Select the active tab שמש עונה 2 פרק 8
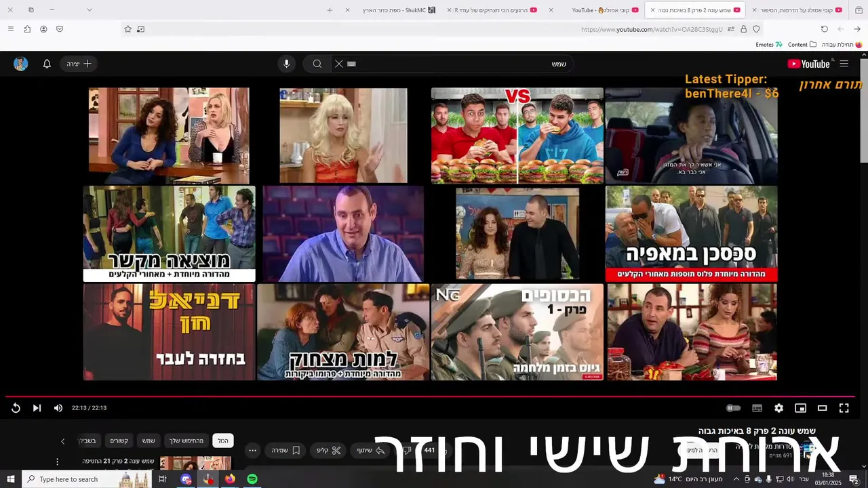Image resolution: width=868 pixels, height=488 pixels. [x=695, y=10]
